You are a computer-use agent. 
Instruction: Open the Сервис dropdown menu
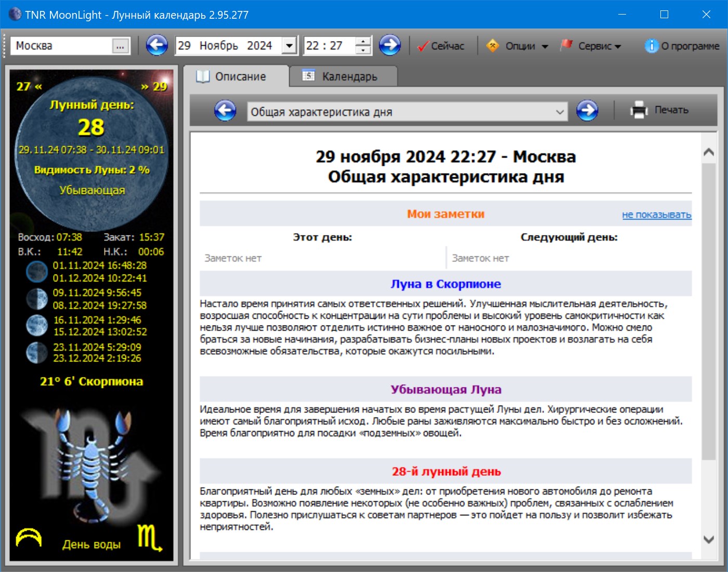(591, 46)
